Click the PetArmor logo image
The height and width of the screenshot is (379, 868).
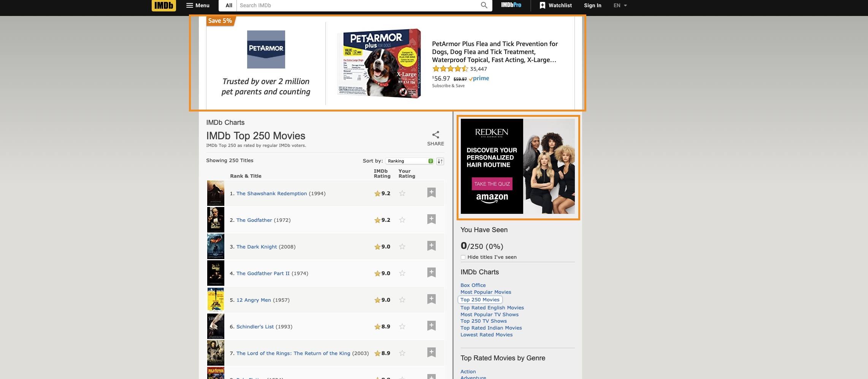(266, 49)
